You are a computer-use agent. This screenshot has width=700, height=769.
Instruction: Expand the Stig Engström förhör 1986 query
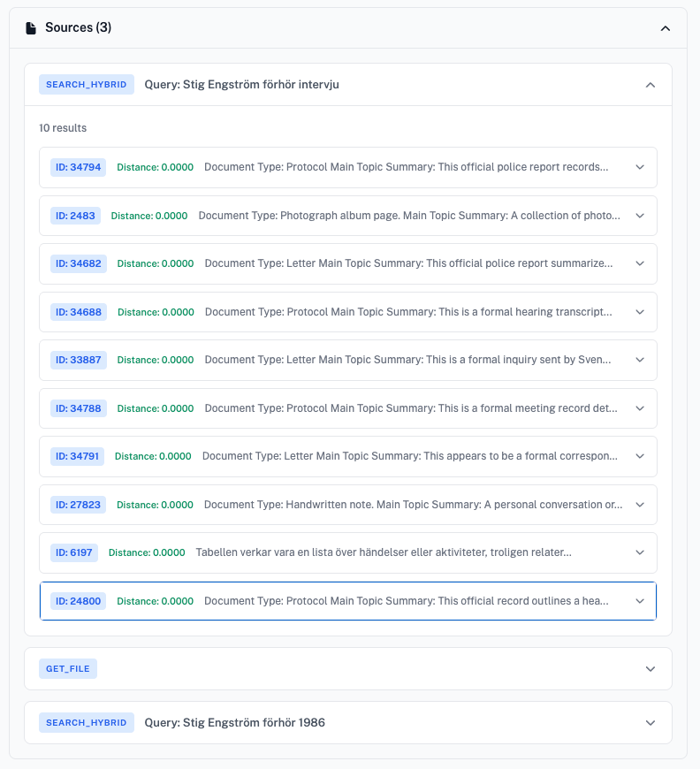click(651, 722)
